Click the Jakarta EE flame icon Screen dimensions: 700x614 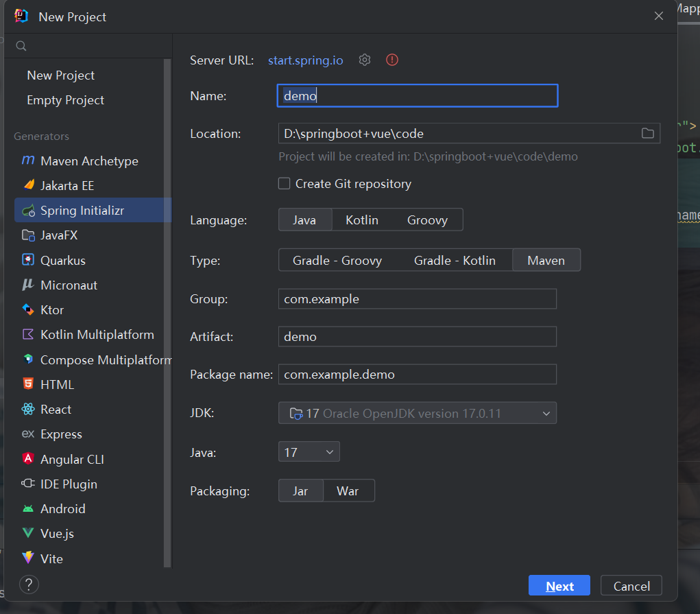pos(28,185)
